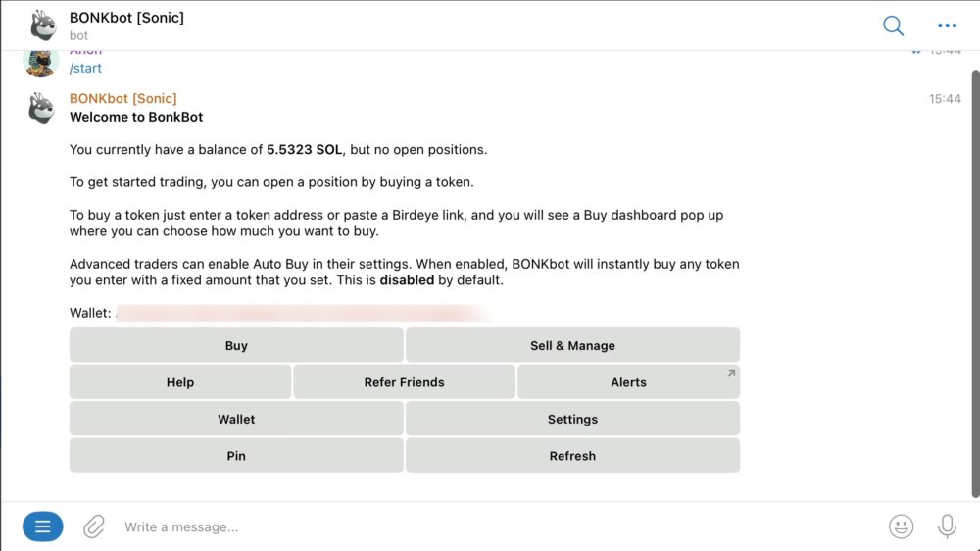980x551 pixels.
Task: Click the /start command link
Action: [x=85, y=69]
